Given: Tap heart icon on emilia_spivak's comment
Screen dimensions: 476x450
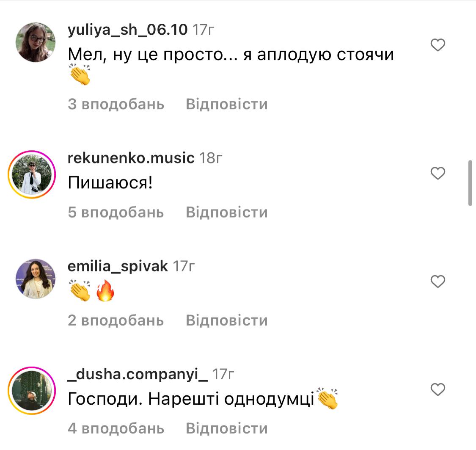Looking at the screenshot, I should [x=438, y=282].
